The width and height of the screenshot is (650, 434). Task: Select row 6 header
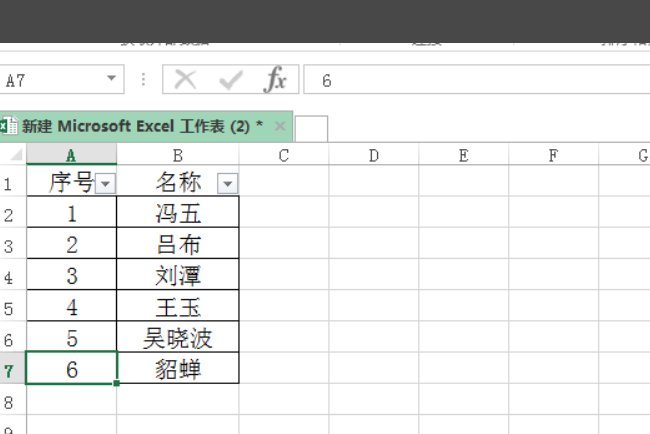pos(13,337)
